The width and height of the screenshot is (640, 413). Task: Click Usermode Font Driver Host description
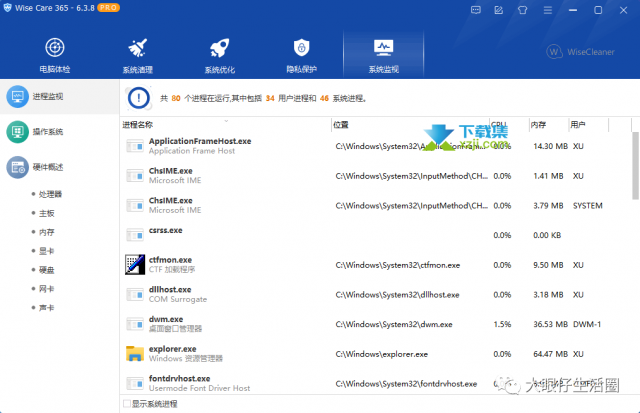pyautogui.click(x=199, y=388)
